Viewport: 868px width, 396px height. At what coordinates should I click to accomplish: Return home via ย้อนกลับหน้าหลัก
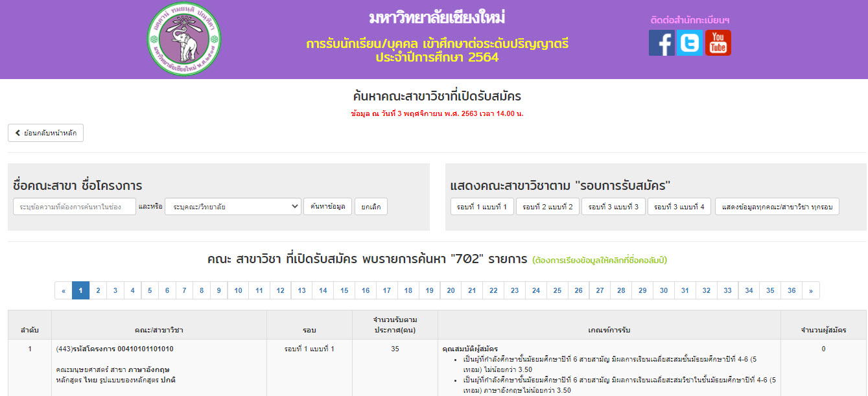pyautogui.click(x=44, y=132)
